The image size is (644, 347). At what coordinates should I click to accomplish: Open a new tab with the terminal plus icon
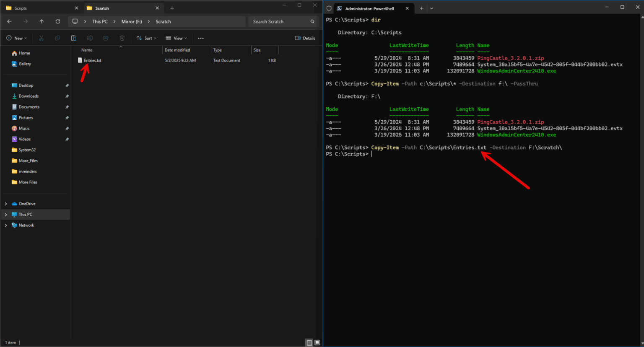tap(422, 8)
